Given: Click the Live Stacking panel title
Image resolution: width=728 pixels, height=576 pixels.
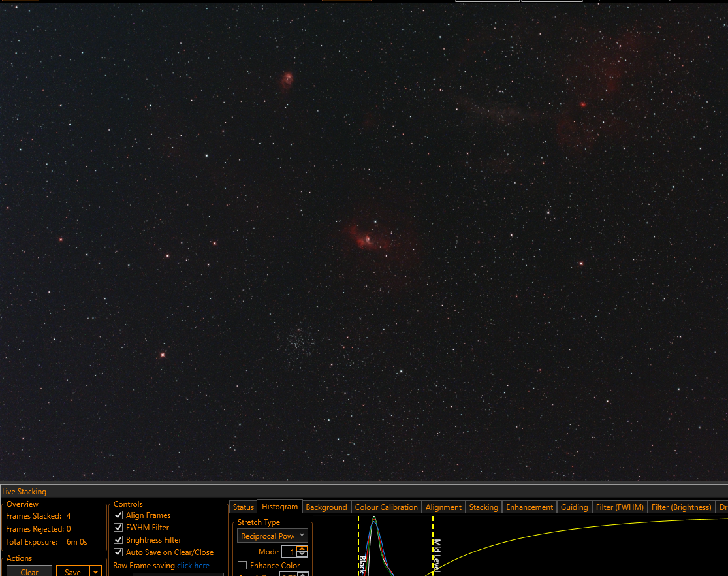Looking at the screenshot, I should (24, 492).
